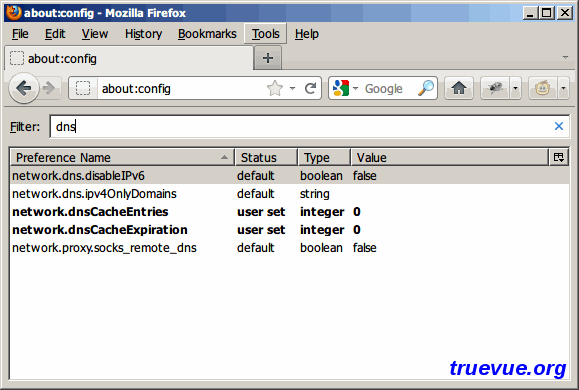Go back with the Back arrow button
Screen dimensions: 579x390
[x=24, y=88]
